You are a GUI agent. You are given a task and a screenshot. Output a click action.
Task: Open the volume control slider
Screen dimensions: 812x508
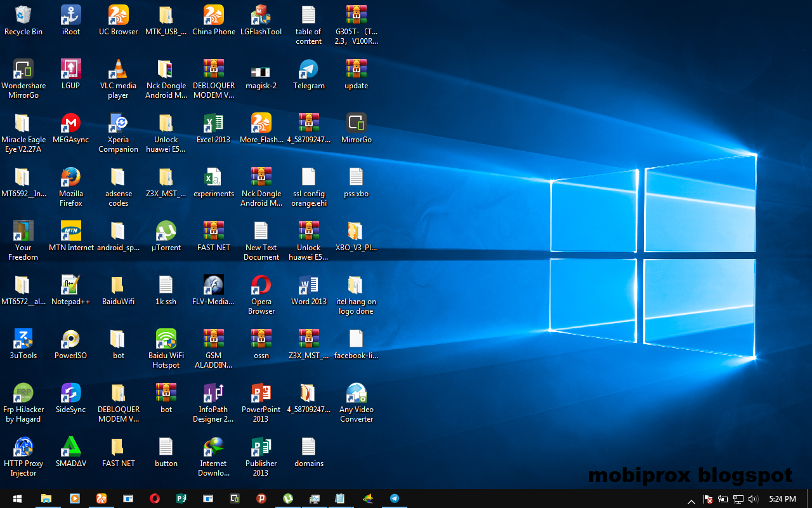tap(753, 500)
